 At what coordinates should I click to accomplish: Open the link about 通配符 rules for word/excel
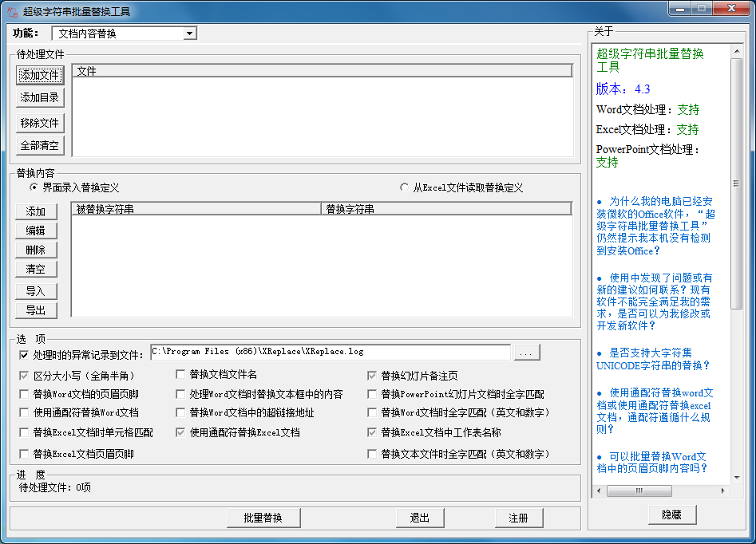[x=655, y=411]
